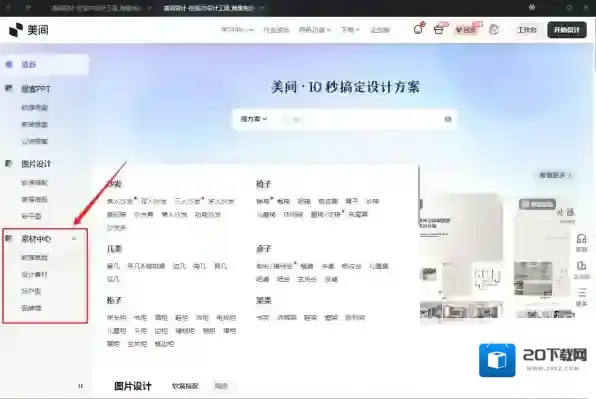Open the second top navigation link
Image resolution: width=596 pixels, height=399 pixels.
coord(276,30)
